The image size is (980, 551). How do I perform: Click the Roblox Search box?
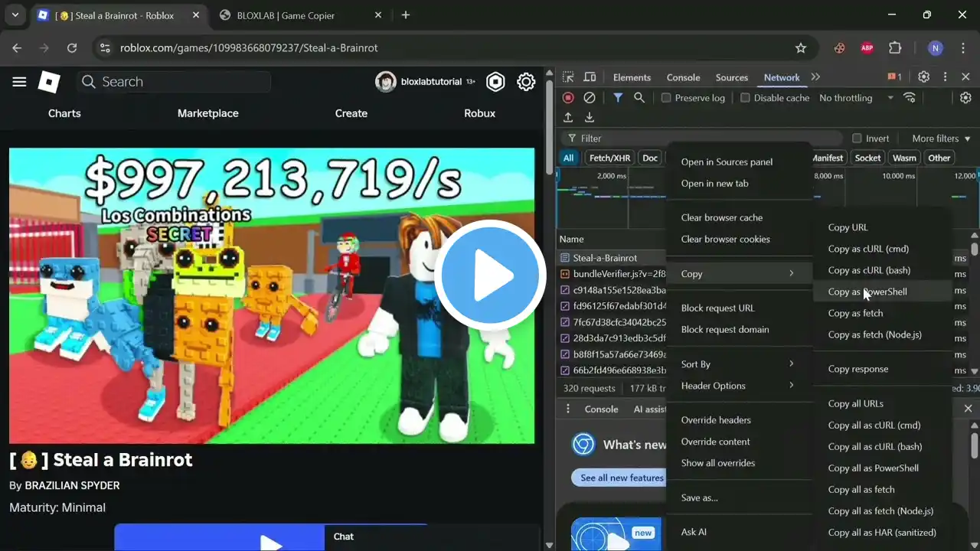[x=175, y=82]
